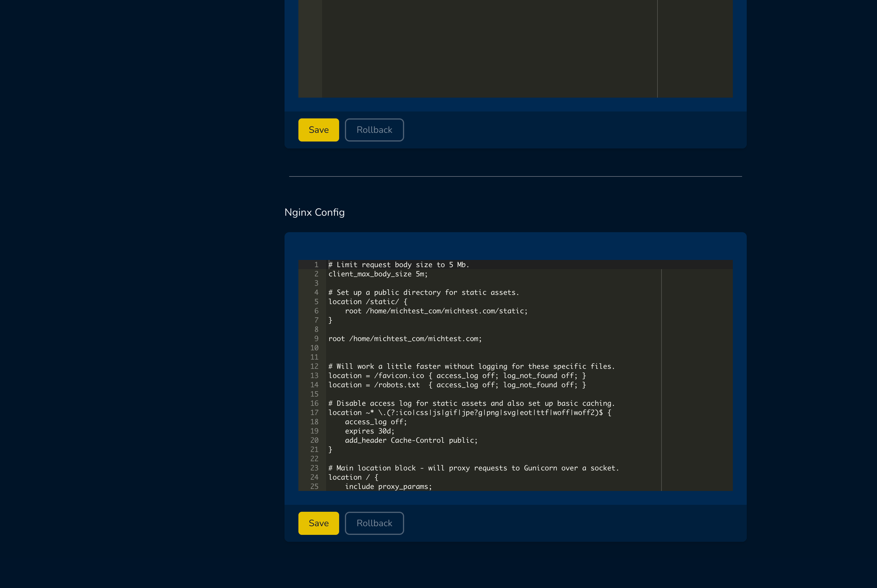Click the regex location line with woff2
The width and height of the screenshot is (877, 588).
tap(469, 412)
